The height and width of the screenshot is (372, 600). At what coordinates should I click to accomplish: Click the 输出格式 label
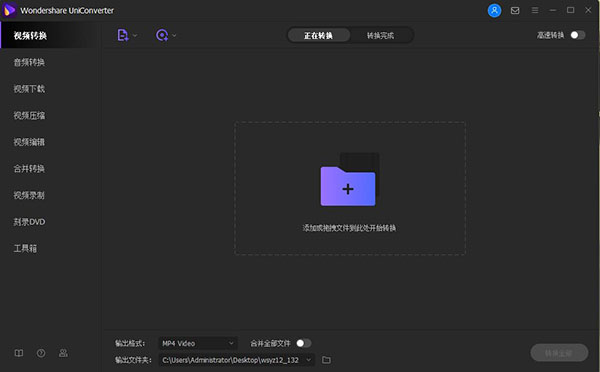coord(130,343)
